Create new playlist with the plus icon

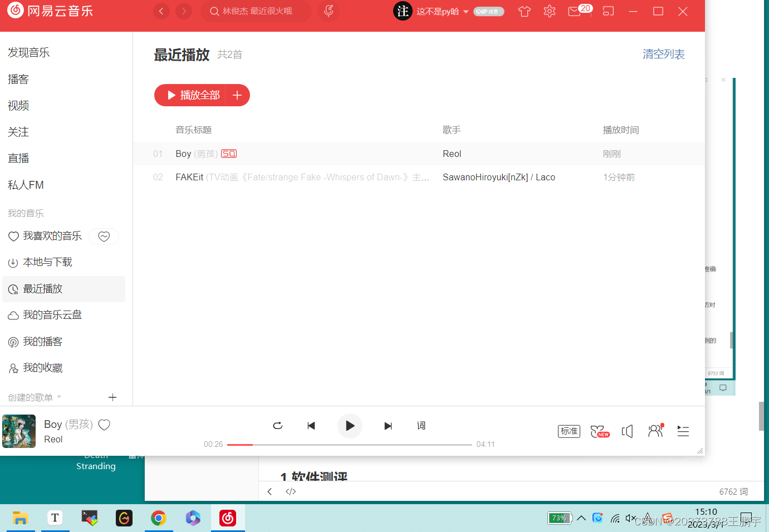tap(112, 397)
